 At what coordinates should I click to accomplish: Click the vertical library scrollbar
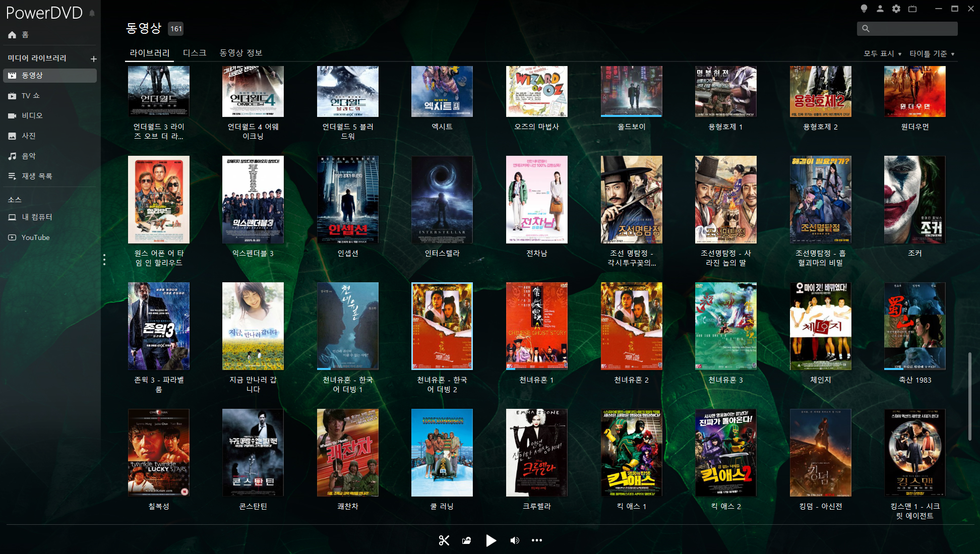969,396
